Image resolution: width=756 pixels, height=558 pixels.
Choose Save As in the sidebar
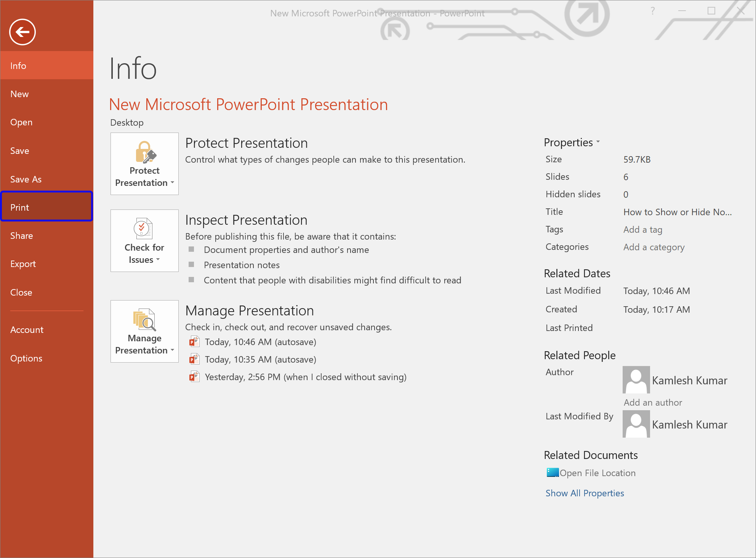pyautogui.click(x=47, y=179)
